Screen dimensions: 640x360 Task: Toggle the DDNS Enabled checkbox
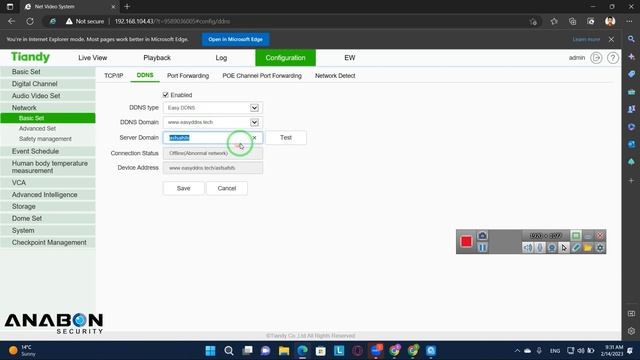point(165,95)
